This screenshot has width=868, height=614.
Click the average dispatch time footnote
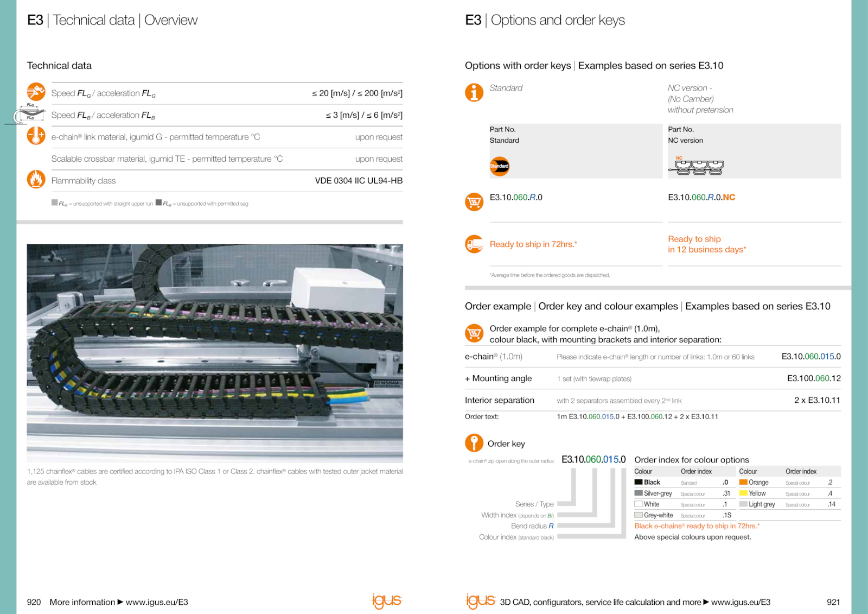550,275
